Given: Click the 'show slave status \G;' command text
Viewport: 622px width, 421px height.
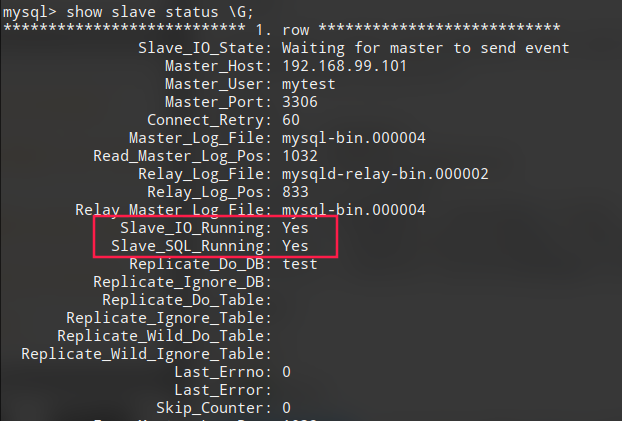Looking at the screenshot, I should (x=160, y=12).
